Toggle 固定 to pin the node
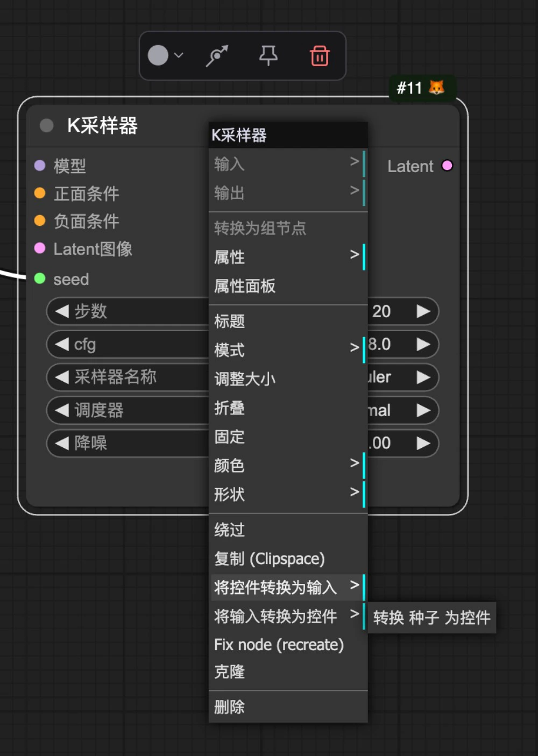Image resolution: width=538 pixels, height=756 pixels. (x=229, y=437)
